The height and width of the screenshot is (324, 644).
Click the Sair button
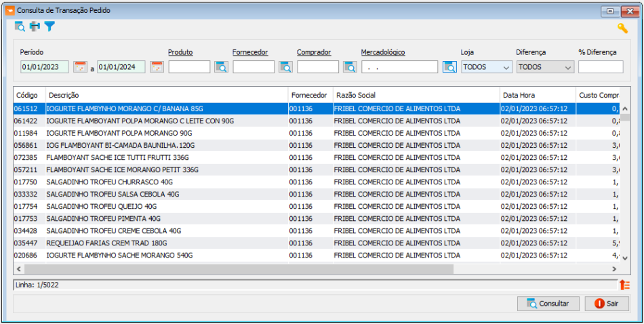(x=607, y=304)
